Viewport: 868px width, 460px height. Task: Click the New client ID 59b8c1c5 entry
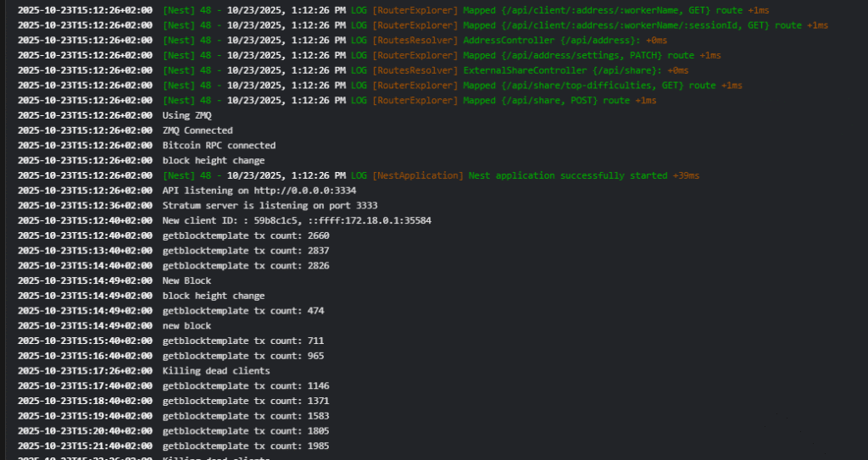[297, 221]
